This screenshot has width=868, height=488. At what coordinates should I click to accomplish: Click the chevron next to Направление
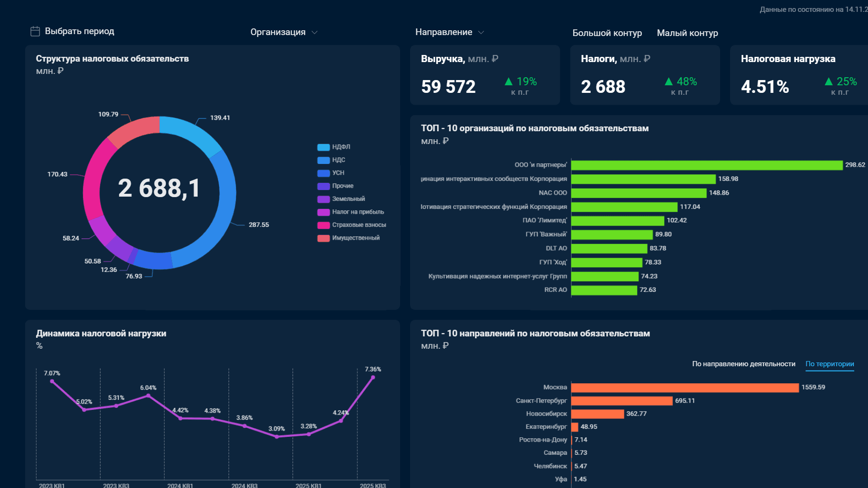[x=481, y=32]
